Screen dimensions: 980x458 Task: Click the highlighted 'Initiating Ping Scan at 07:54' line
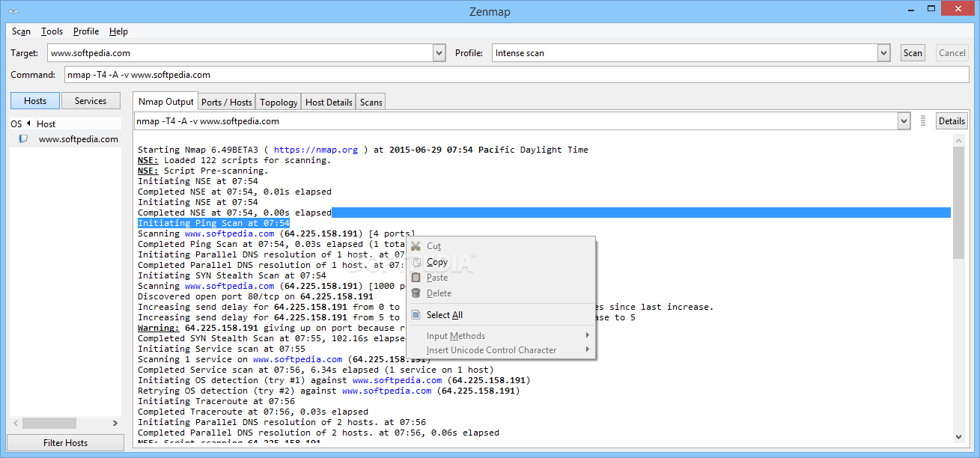pyautogui.click(x=213, y=223)
